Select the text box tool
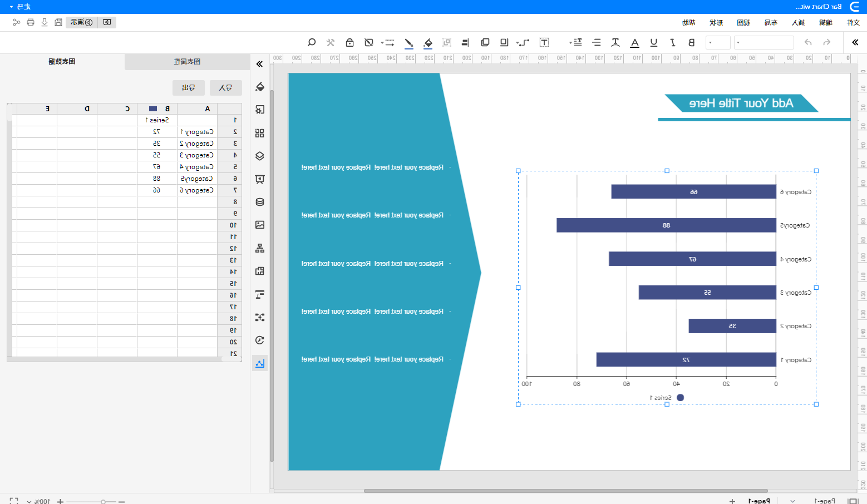The image size is (867, 504). tap(544, 42)
